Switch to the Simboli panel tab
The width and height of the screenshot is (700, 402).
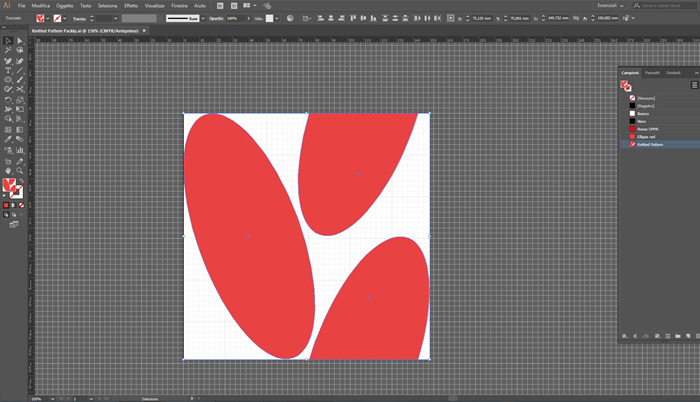pyautogui.click(x=673, y=73)
